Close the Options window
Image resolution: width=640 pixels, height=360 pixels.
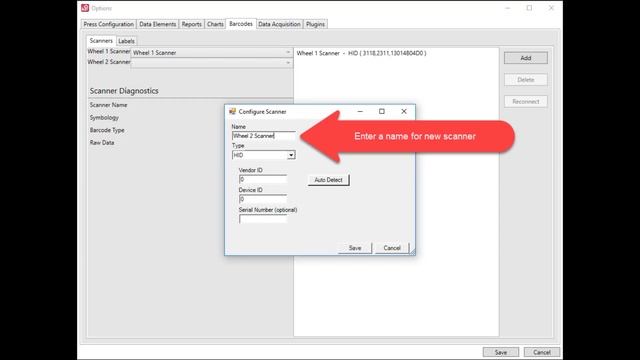(551, 8)
